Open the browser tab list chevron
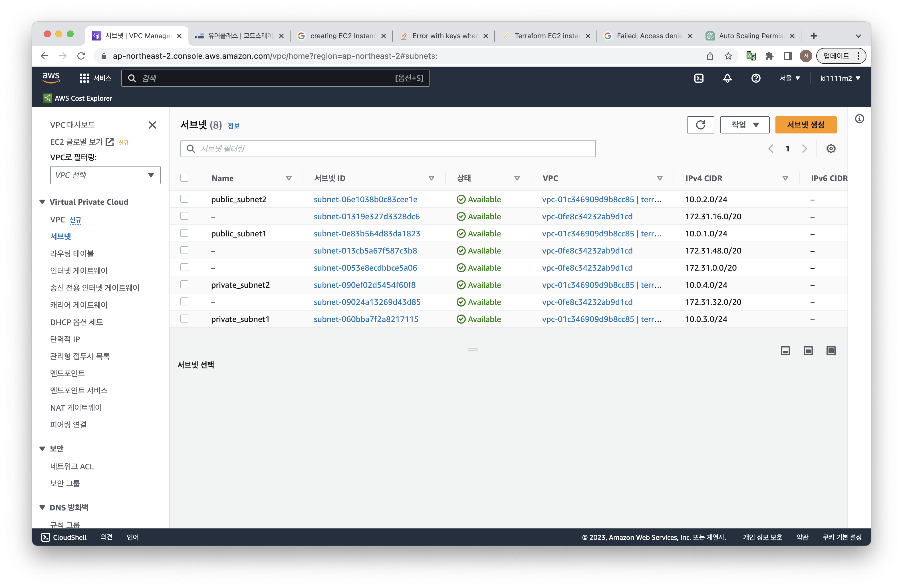Viewport: 903px width, 588px height. pos(858,36)
